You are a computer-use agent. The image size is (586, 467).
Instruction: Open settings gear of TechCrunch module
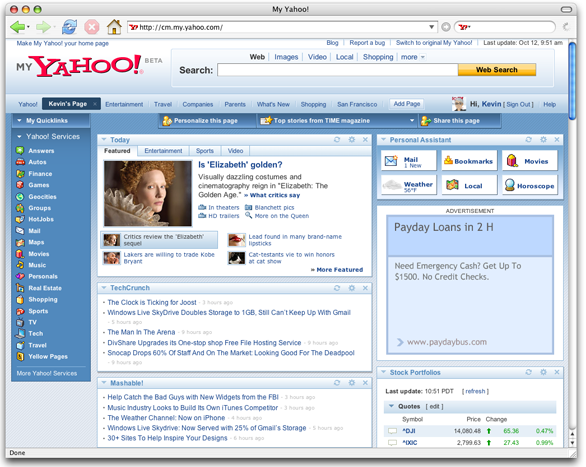[x=352, y=288]
